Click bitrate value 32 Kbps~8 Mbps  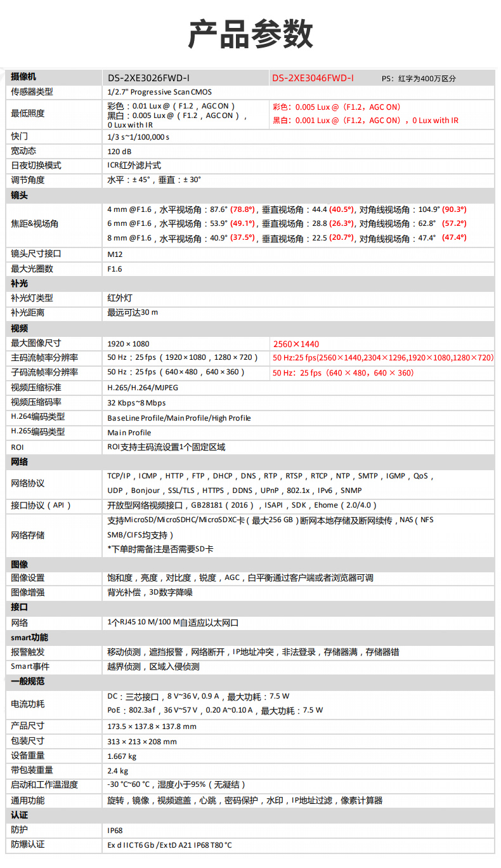tap(136, 403)
